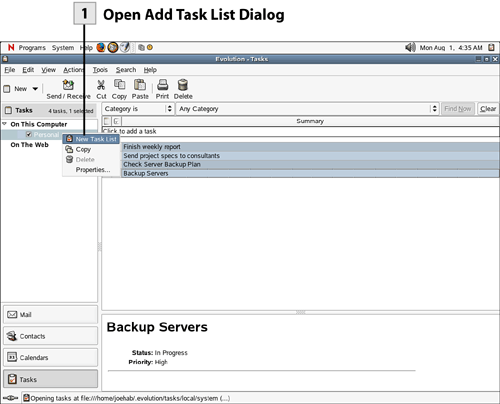Select the Check Server Backup Plan task

coord(310,164)
